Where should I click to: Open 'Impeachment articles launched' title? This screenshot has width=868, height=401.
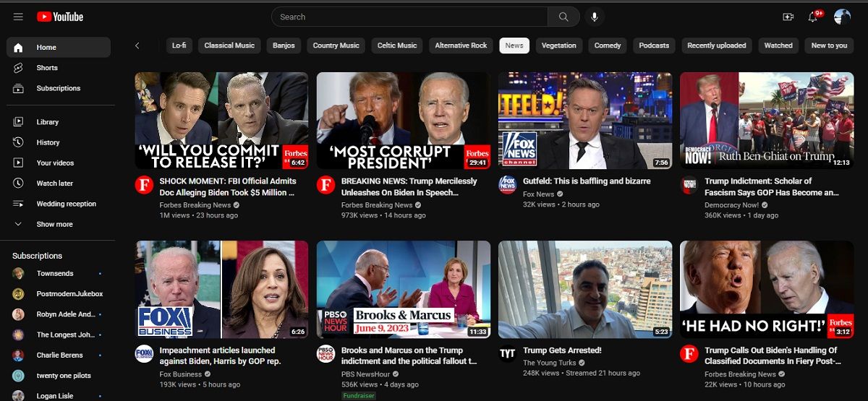pyautogui.click(x=220, y=355)
